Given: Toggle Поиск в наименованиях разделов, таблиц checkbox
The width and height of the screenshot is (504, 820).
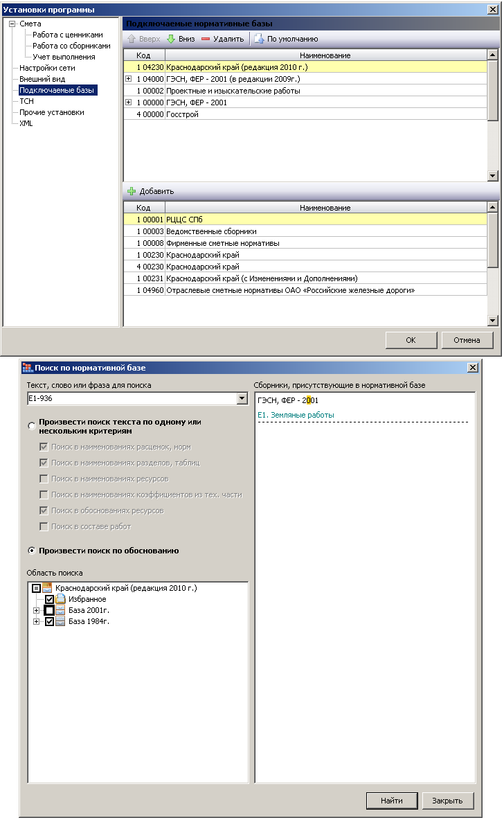Looking at the screenshot, I should pyautogui.click(x=44, y=463).
